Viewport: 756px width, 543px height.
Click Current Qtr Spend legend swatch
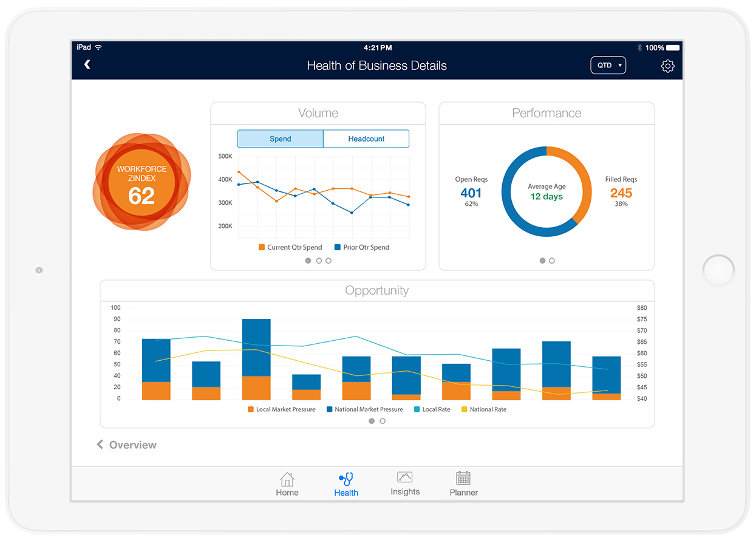coord(262,247)
